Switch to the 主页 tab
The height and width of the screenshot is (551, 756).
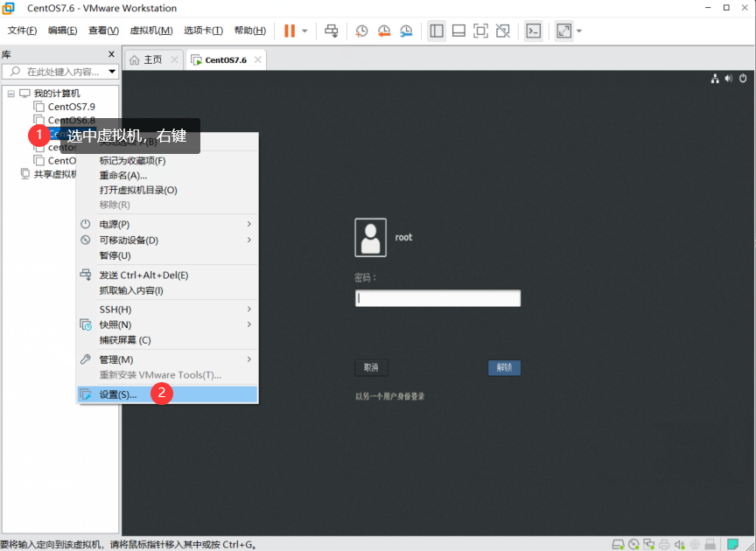(x=153, y=59)
